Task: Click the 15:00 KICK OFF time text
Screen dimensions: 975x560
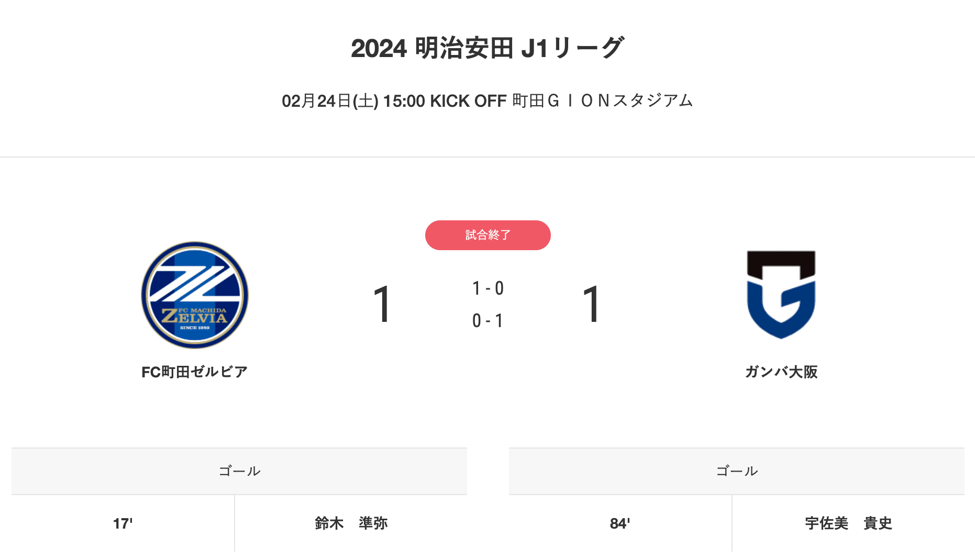Action: [445, 101]
